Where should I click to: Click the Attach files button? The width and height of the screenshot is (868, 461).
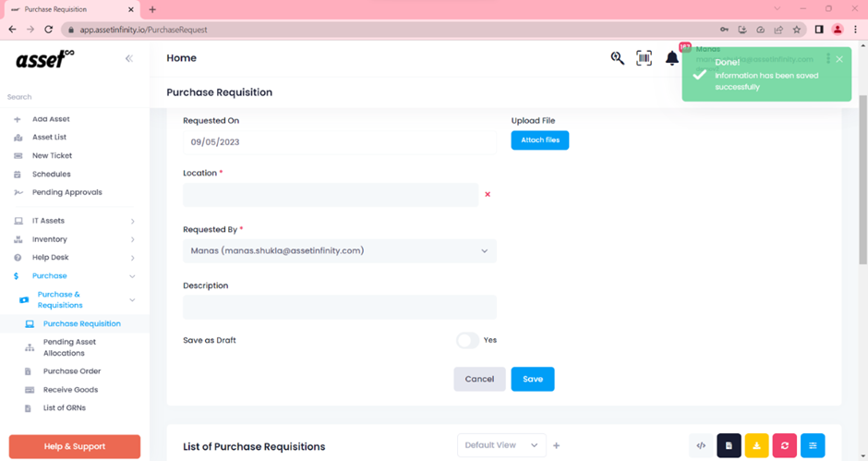[x=540, y=140]
